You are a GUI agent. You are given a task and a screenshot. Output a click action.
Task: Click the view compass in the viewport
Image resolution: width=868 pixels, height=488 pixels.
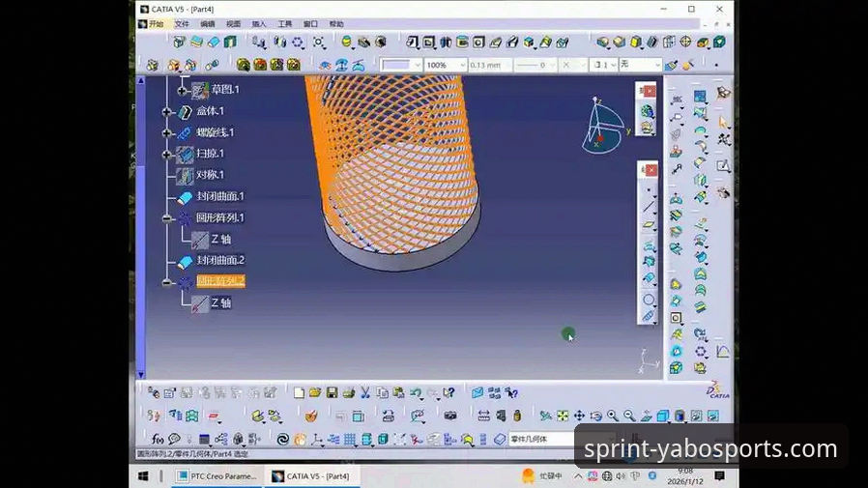click(604, 127)
